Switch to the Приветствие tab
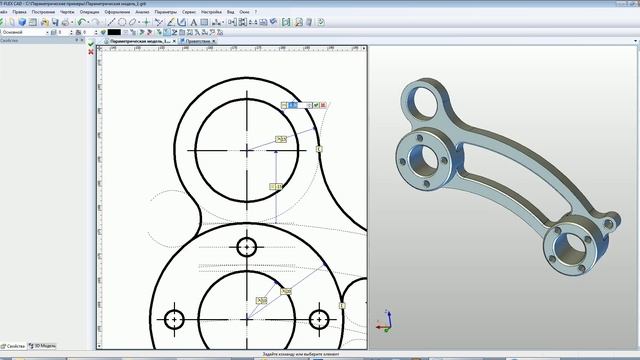 point(198,41)
